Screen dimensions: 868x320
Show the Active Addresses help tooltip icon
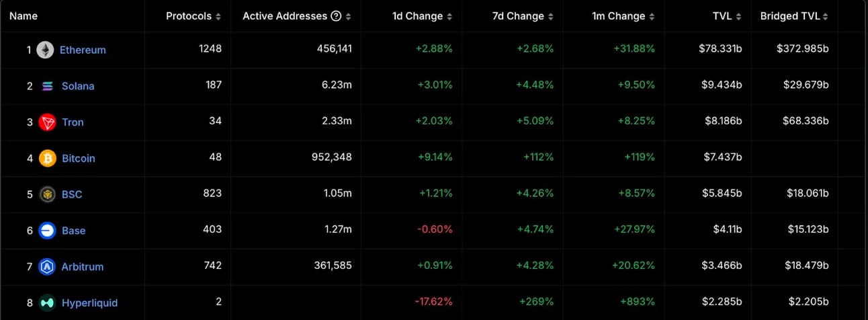click(x=336, y=16)
